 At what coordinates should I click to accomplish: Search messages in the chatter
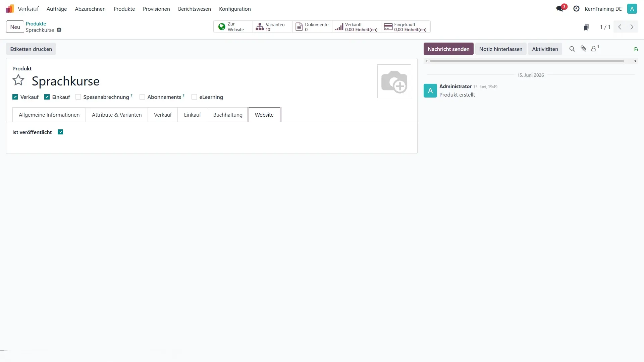[572, 49]
